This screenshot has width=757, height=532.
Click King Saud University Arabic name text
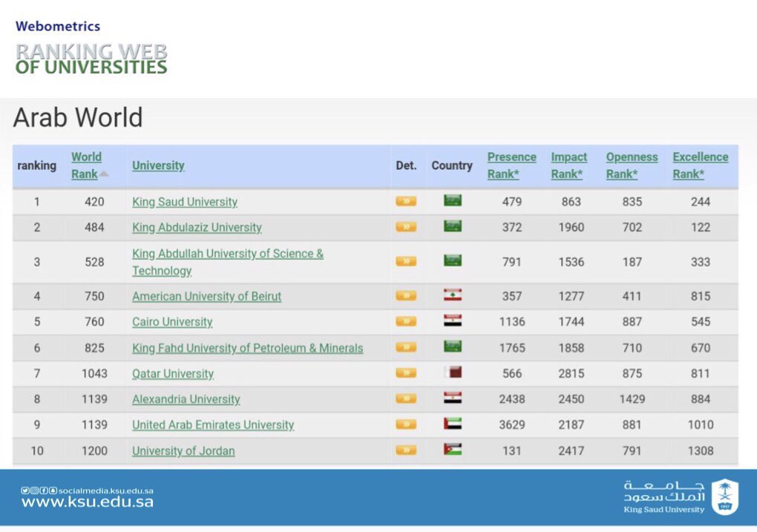(663, 491)
